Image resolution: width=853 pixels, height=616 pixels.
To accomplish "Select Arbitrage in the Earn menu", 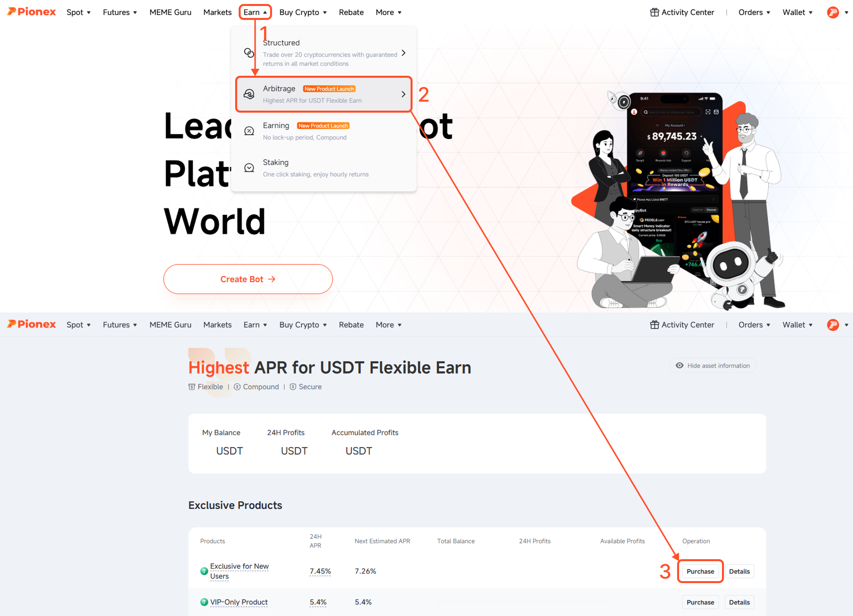I will pos(324,94).
